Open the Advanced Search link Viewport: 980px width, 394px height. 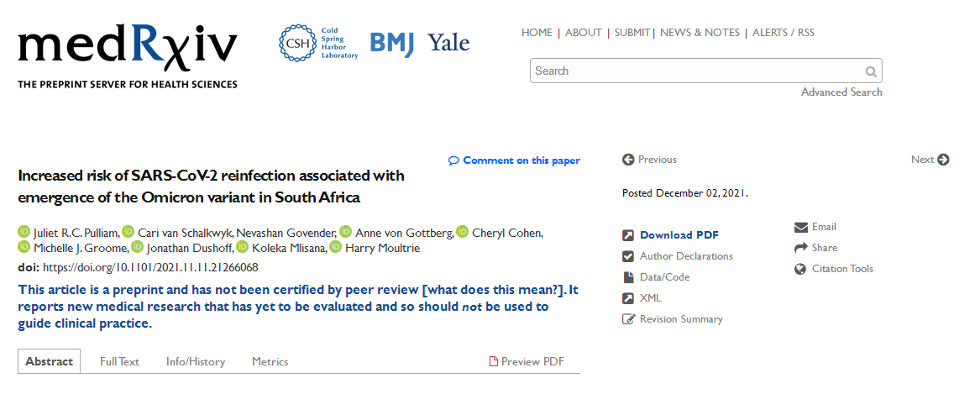[841, 92]
